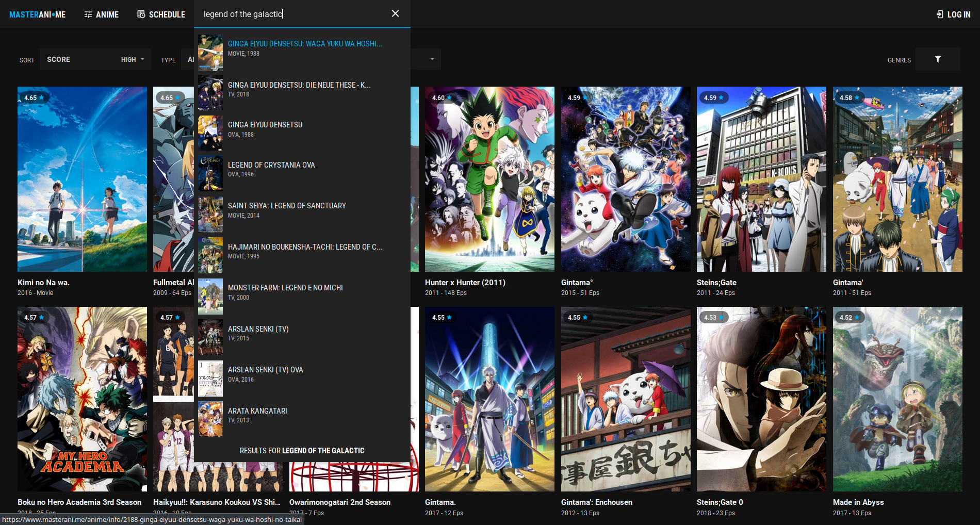The width and height of the screenshot is (980, 525).
Task: Click the Steins;Gate title text
Action: click(x=716, y=283)
